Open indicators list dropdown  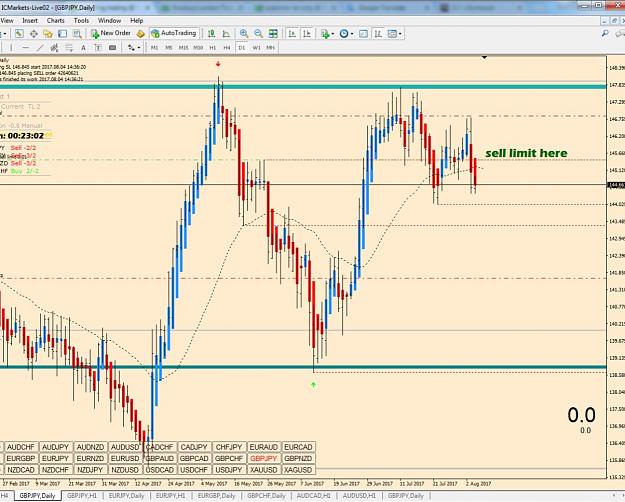pos(327,34)
